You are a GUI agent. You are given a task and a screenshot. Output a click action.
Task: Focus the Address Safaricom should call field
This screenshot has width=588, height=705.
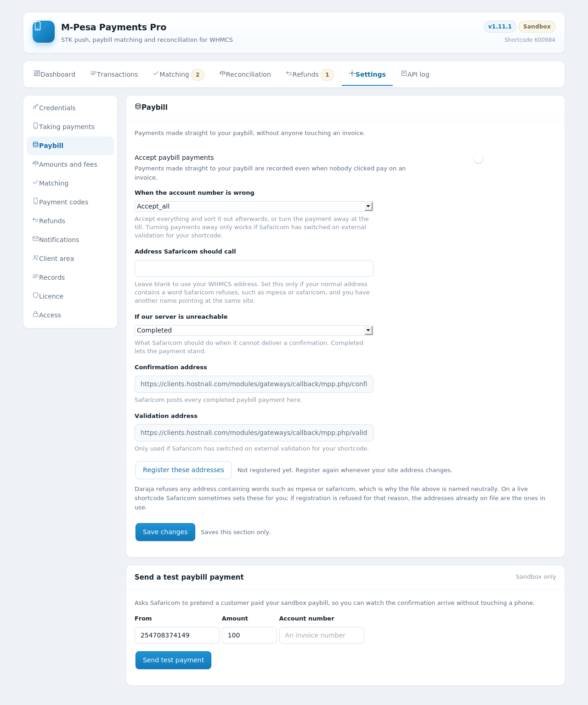tap(254, 268)
